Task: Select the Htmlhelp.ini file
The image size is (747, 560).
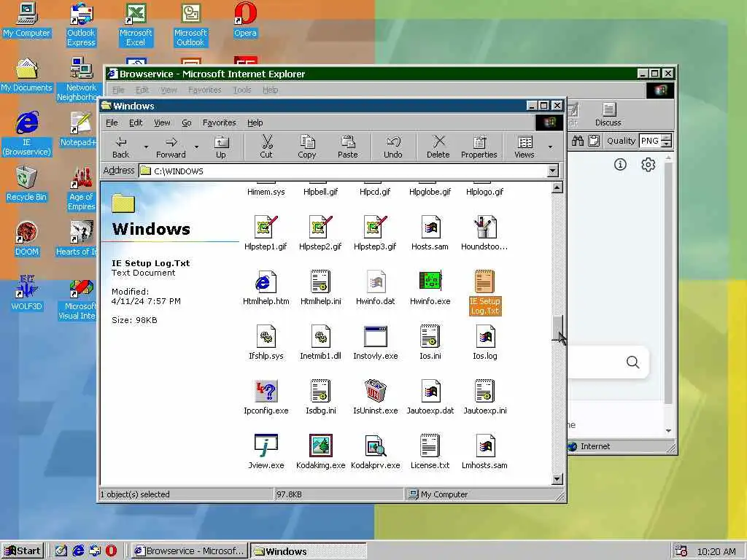Action: 321,288
